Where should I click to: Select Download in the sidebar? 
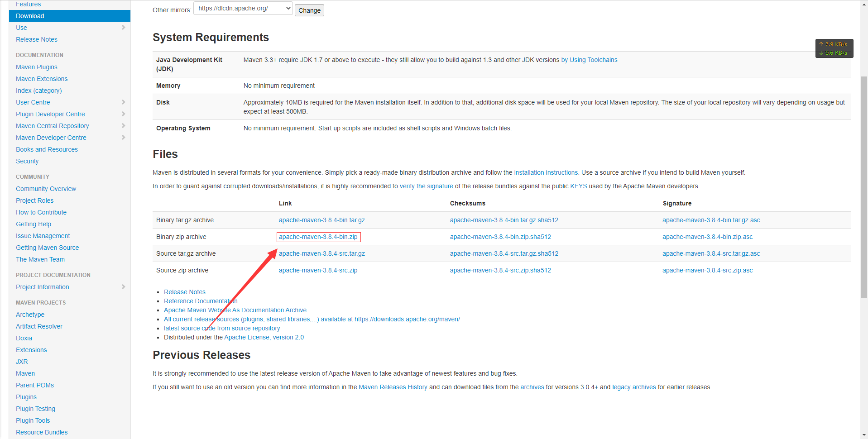point(70,16)
